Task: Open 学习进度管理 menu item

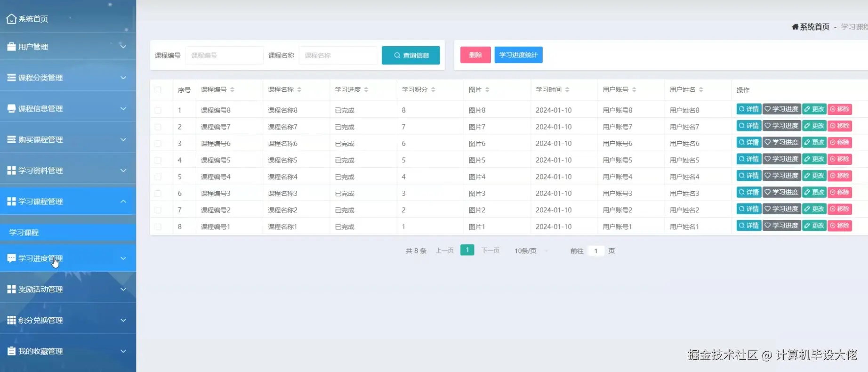Action: [68, 258]
